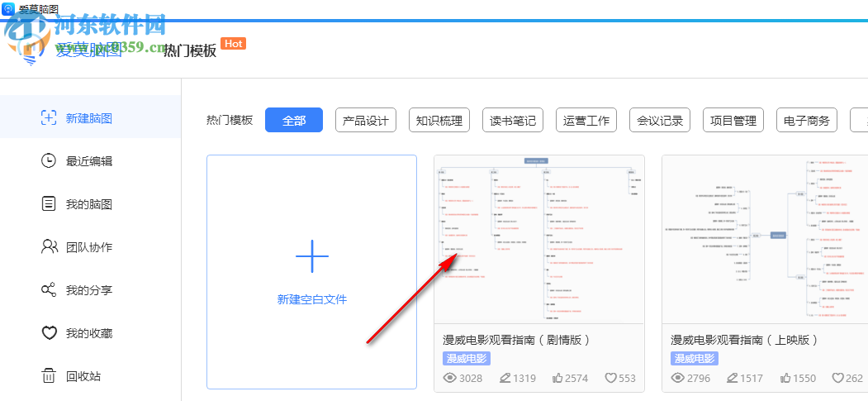Viewport: 868px width, 401px height.
Task: Click the eye views icon on 上映版 card
Action: [678, 379]
